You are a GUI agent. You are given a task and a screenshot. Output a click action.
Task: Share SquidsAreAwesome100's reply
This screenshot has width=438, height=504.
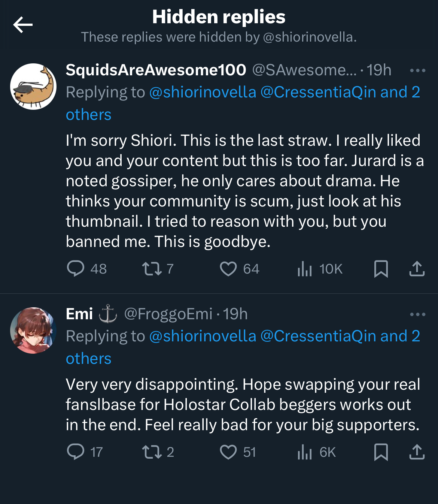click(x=417, y=269)
